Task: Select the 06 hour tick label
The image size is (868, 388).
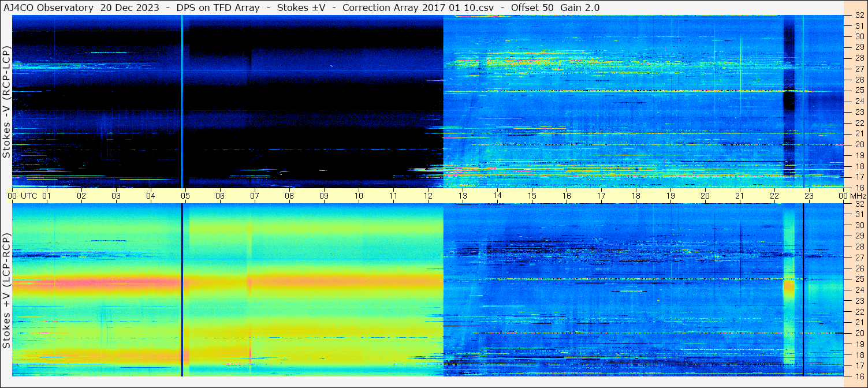Action: 220,196
